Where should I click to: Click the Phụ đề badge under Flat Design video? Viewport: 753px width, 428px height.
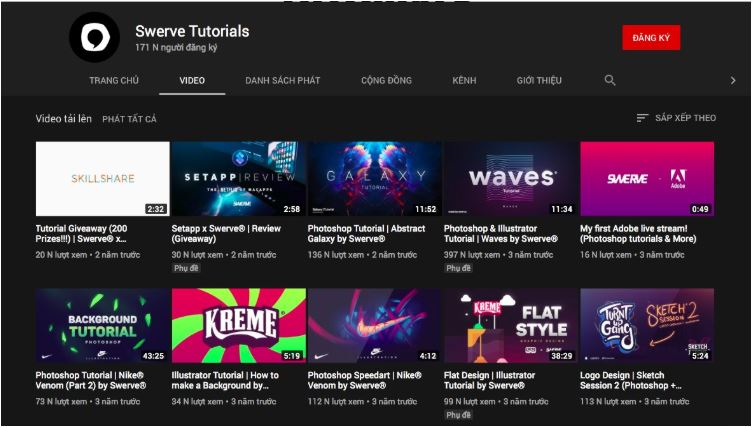(458, 415)
